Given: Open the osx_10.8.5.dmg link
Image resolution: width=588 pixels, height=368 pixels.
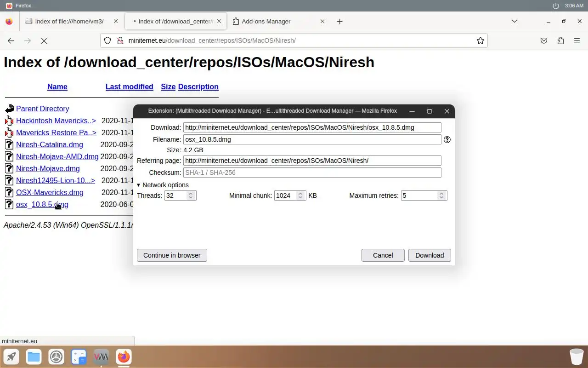Looking at the screenshot, I should point(42,205).
